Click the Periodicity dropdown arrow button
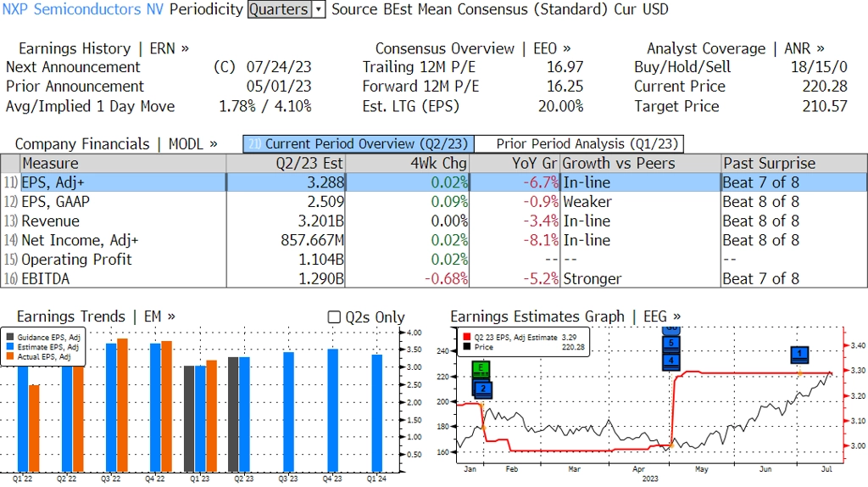This screenshot has height=487, width=868. click(x=319, y=9)
